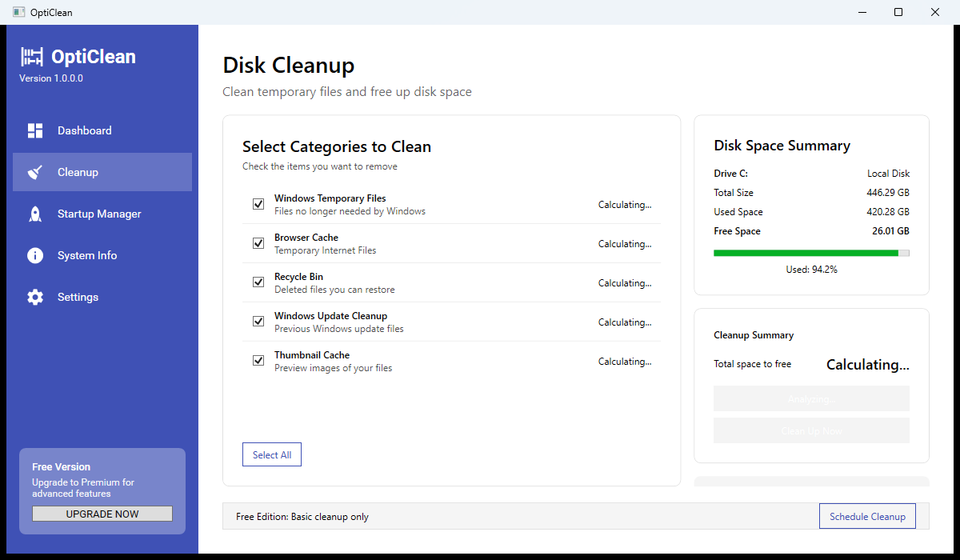Click the System Info circle icon
Screen dimensions: 960x560
tap(35, 255)
